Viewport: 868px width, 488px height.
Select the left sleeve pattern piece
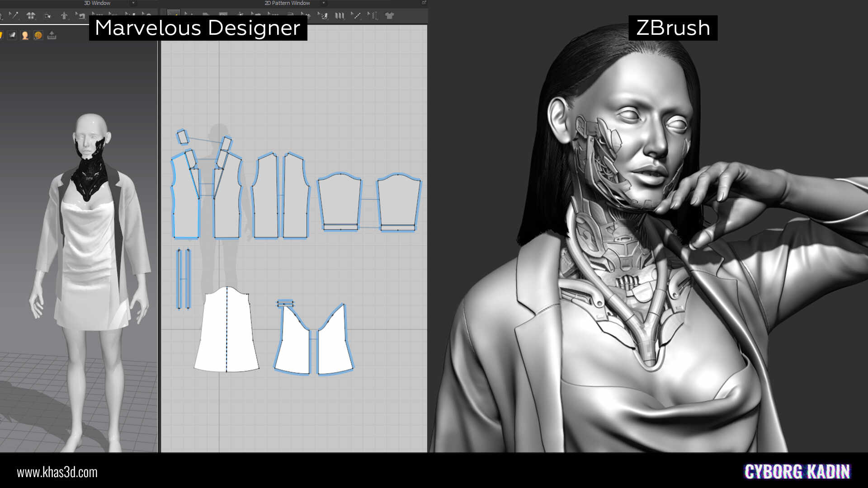(x=340, y=201)
